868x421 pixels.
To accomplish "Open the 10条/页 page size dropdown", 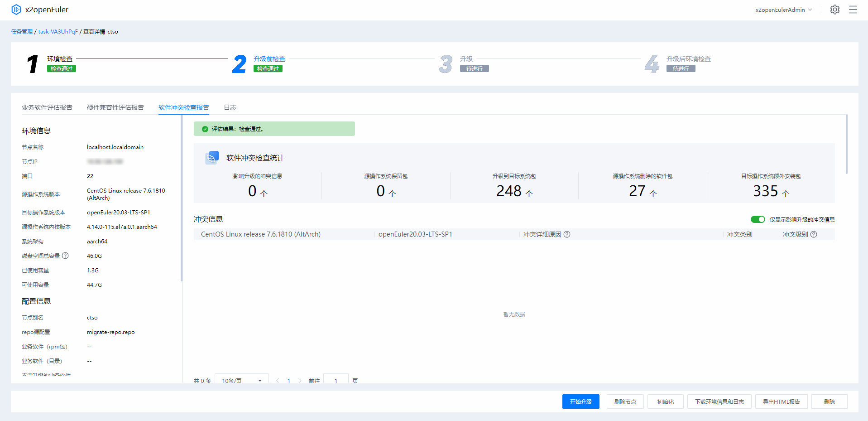I will click(241, 380).
